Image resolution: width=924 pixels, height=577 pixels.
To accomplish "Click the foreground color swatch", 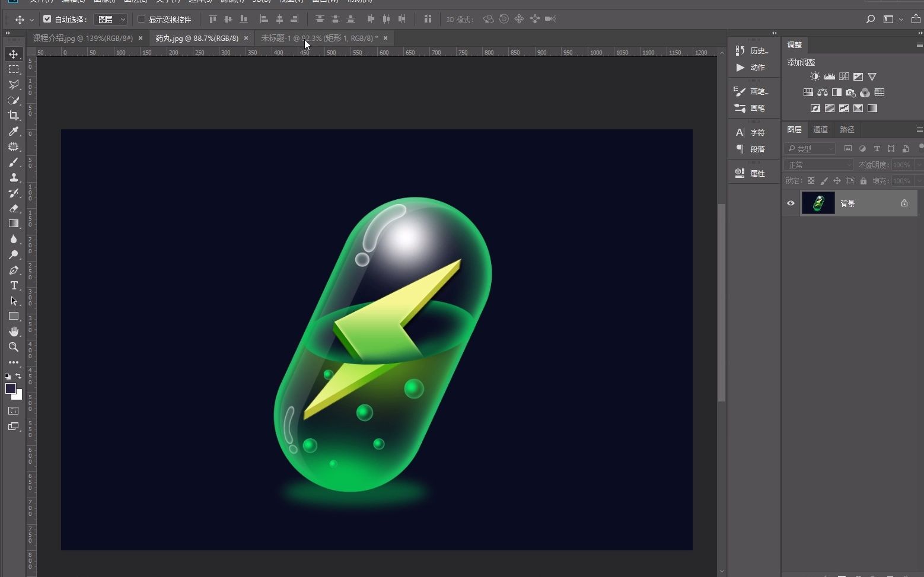I will 10,388.
